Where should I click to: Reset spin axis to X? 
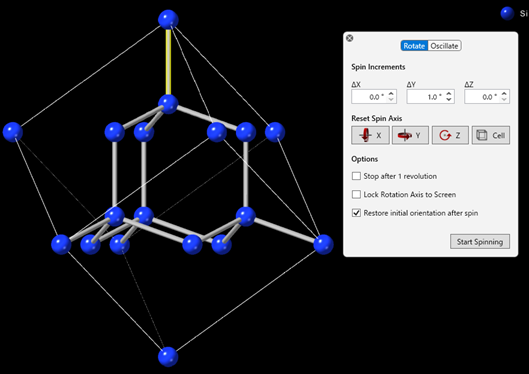coord(370,135)
